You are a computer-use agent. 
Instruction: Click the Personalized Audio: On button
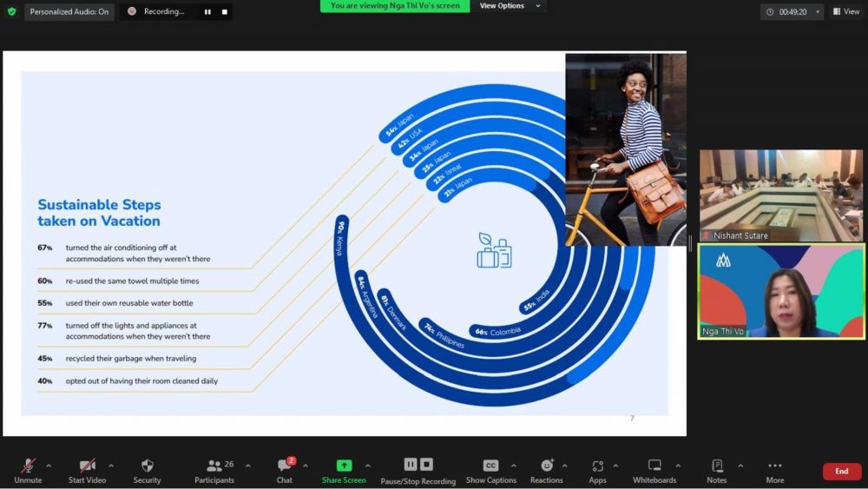(x=69, y=12)
